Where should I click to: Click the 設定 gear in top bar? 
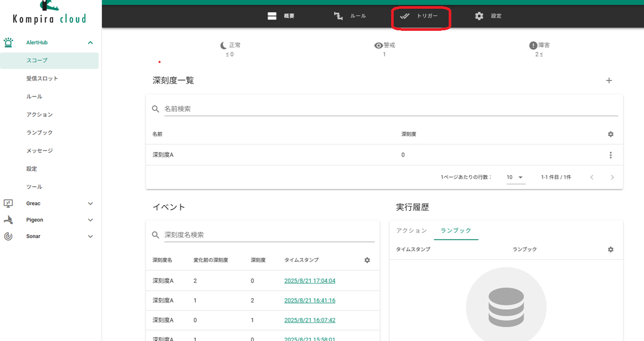point(479,16)
